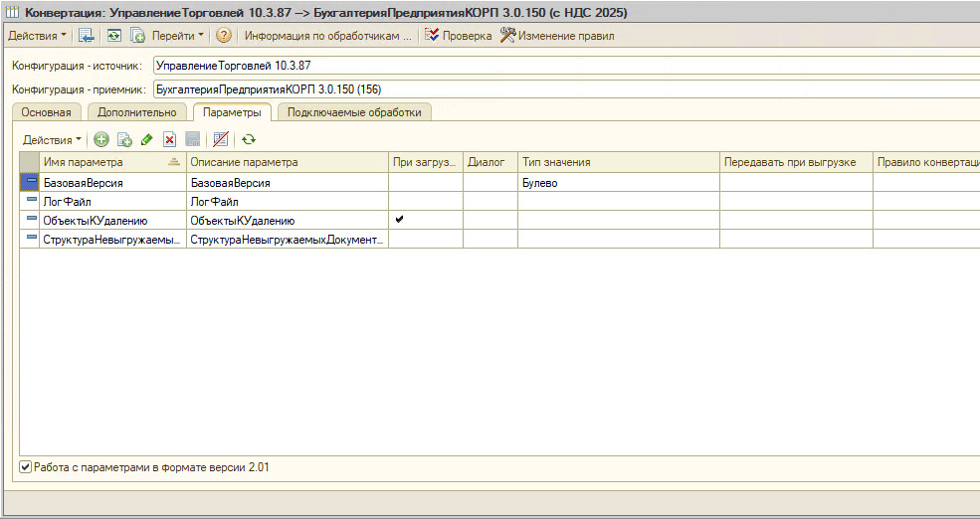Click the sort indicator in Имя параметра header
Image resolution: width=980 pixels, height=519 pixels.
pos(174,162)
